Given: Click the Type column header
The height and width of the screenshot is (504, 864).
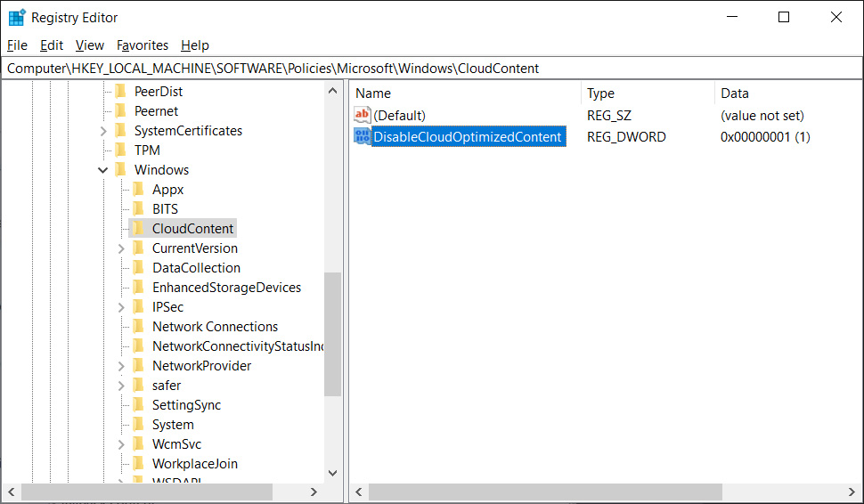Looking at the screenshot, I should (x=648, y=93).
